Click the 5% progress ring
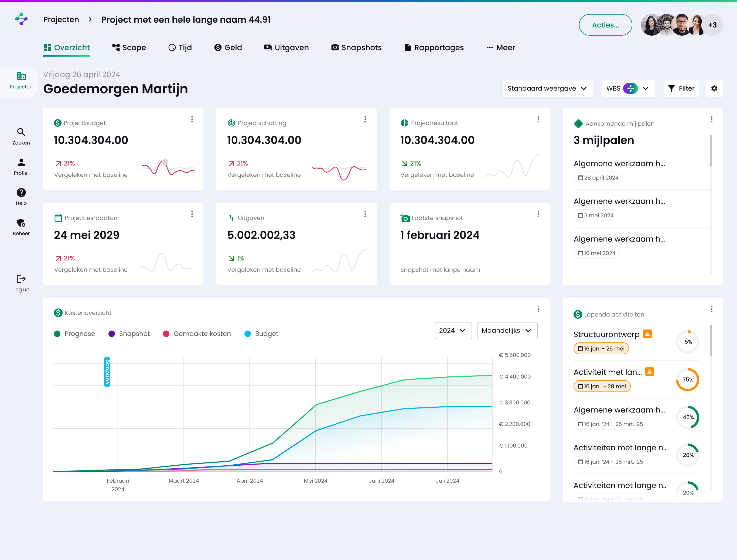Screen dimensions: 737x560 688,342
